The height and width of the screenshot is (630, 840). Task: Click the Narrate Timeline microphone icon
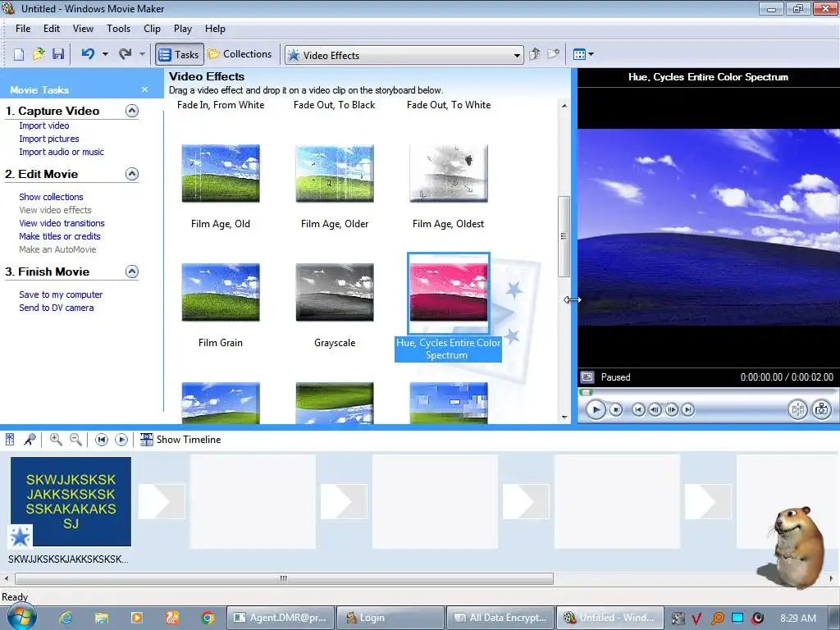(x=30, y=440)
